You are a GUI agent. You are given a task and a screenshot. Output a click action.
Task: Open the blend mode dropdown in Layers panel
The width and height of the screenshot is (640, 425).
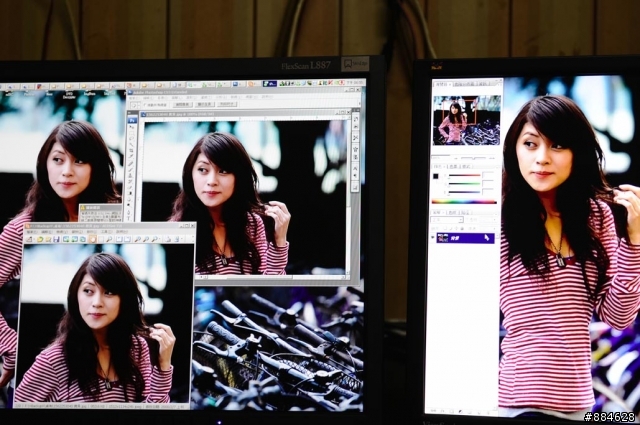click(x=447, y=220)
